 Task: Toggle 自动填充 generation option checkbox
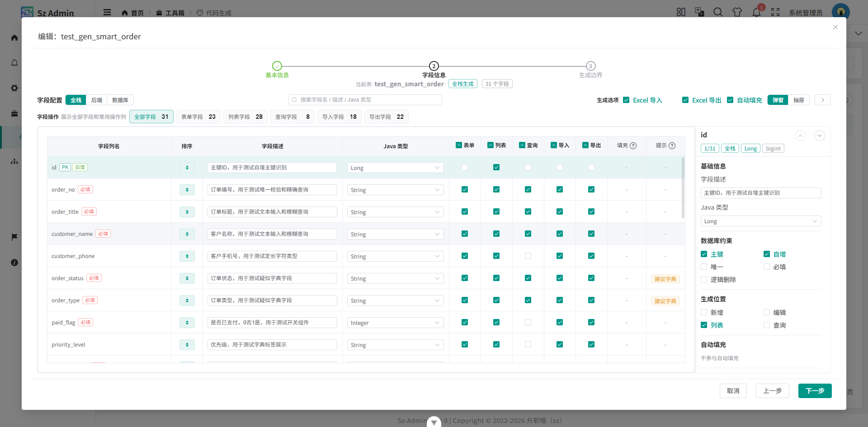tap(730, 100)
